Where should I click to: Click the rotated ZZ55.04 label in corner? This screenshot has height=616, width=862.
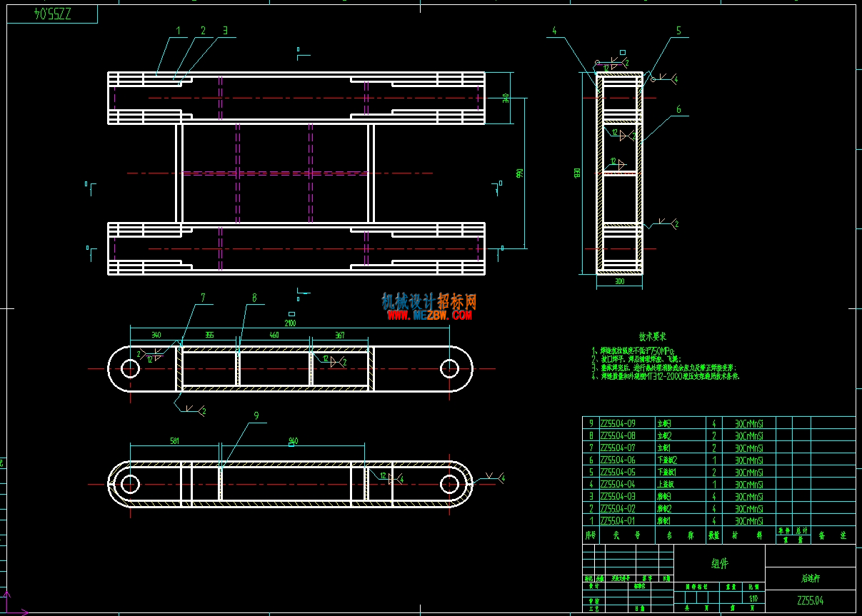tap(54, 14)
